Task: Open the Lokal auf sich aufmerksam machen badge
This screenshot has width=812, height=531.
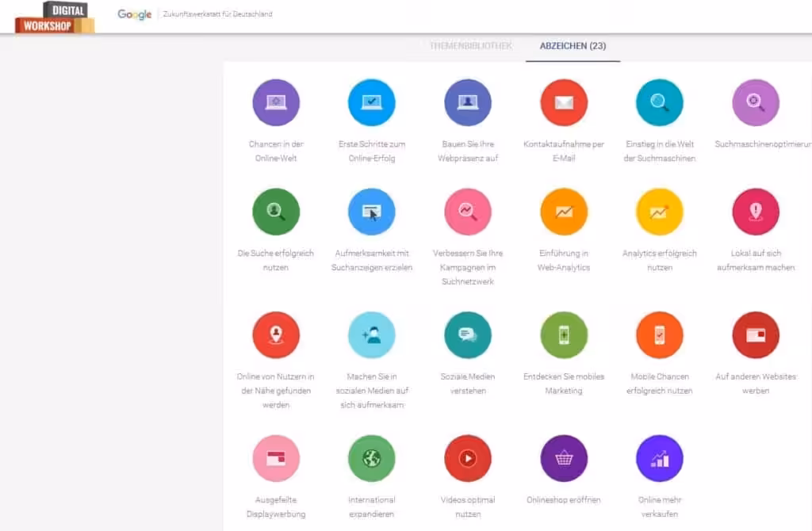Action: point(756,212)
